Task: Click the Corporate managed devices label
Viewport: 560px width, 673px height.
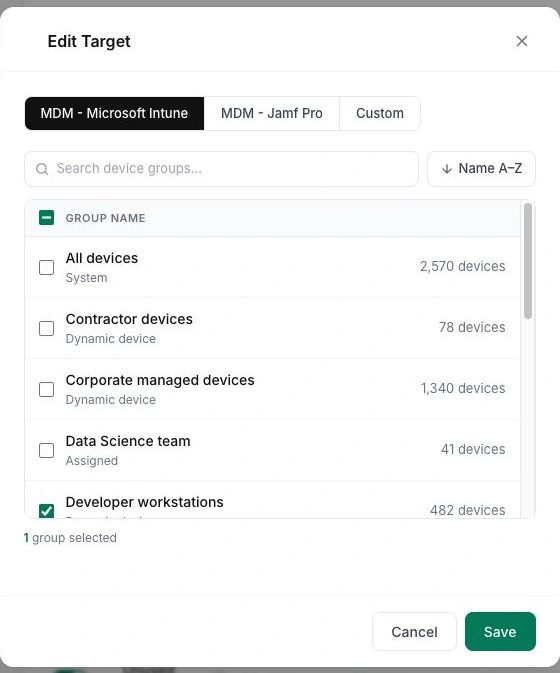Action: (x=160, y=380)
